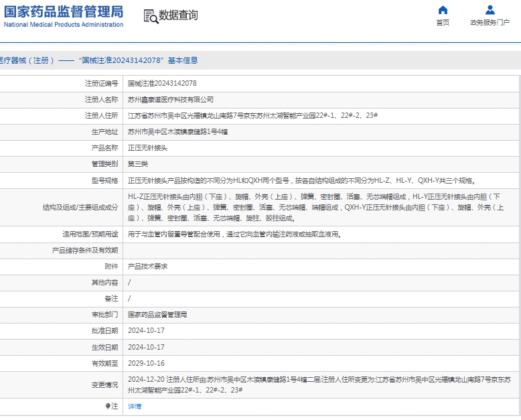Click the 注册人名称 row label
The height and width of the screenshot is (420, 521).
click(101, 99)
